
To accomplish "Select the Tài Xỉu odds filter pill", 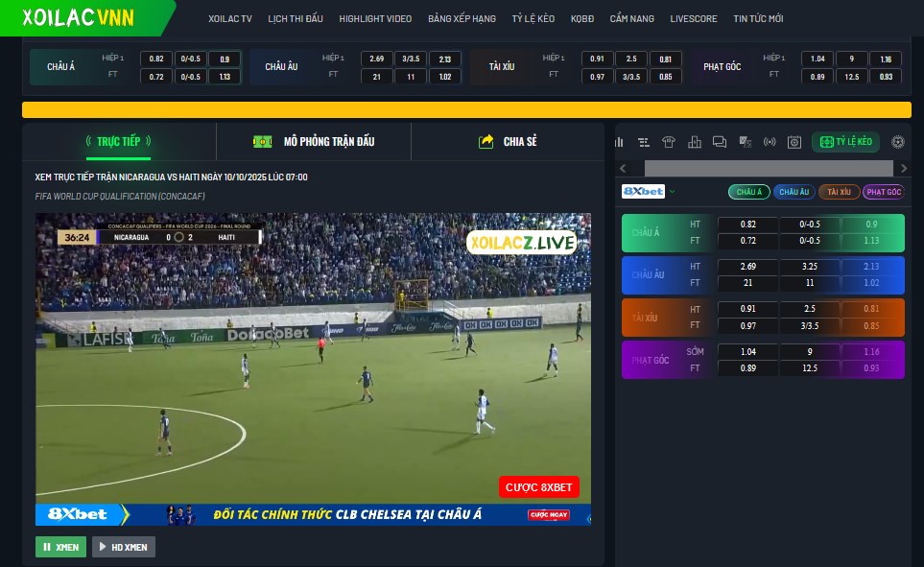I will [839, 192].
